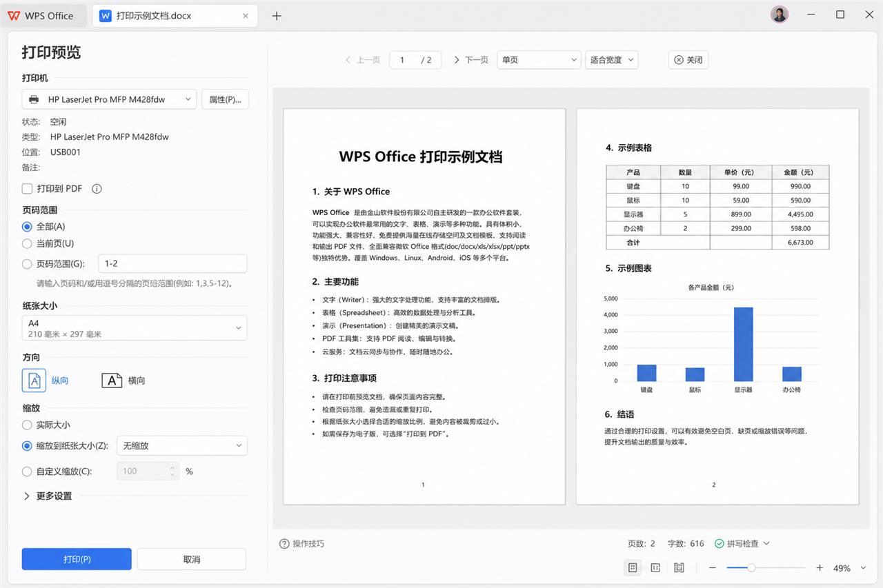Open the 无缩放 scaling dropdown
This screenshot has height=588, width=883.
182,445
